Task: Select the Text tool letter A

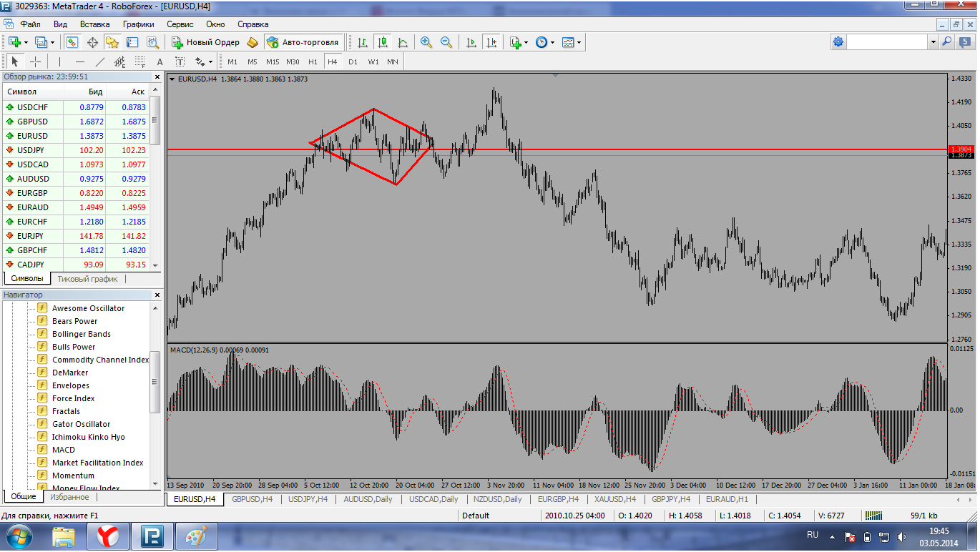Action: click(160, 61)
